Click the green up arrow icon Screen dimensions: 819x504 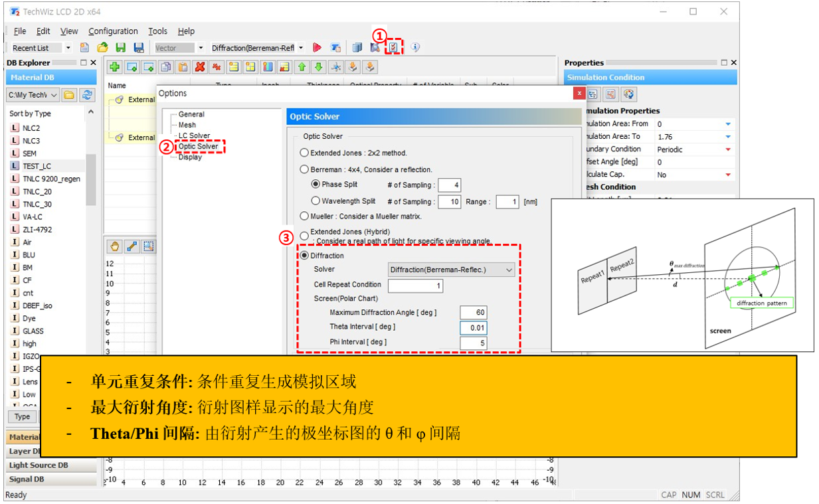click(x=302, y=67)
